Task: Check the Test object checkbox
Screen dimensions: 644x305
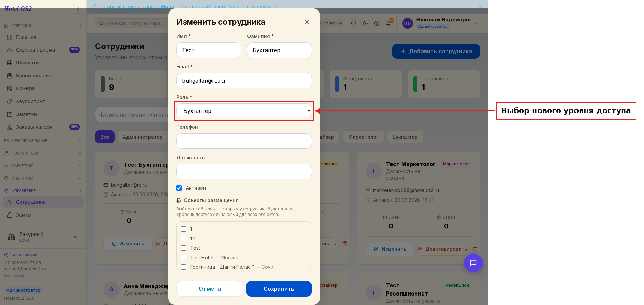Action: coord(183,248)
